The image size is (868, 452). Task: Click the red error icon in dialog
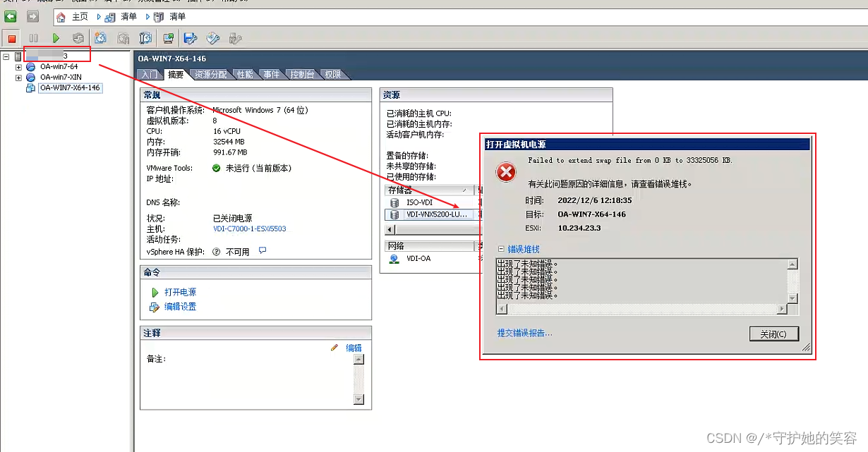[x=506, y=172]
